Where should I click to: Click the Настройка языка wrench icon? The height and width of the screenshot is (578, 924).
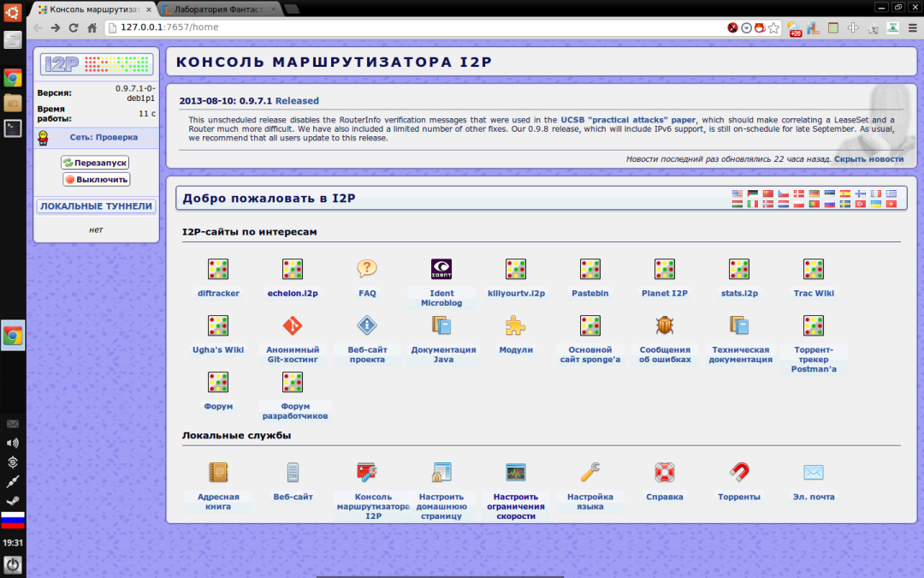590,472
